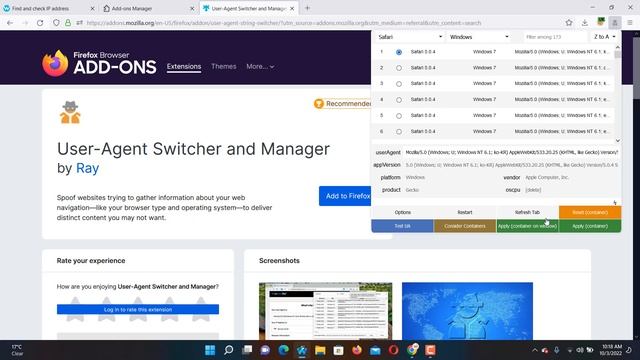Select radio button for row 2 Safari 5.0.4
640x360 pixels.
399,68
